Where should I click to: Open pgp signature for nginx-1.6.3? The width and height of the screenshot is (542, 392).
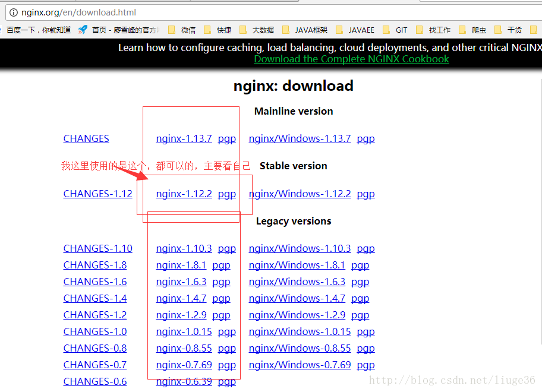(221, 282)
